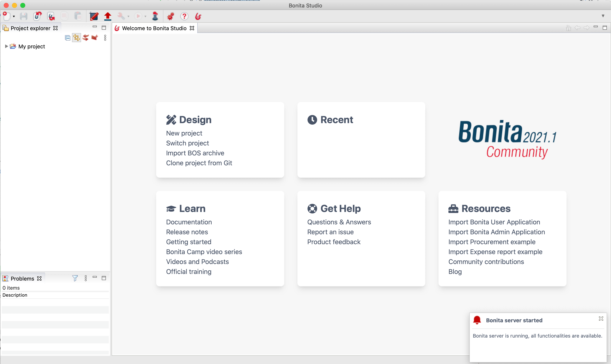Minimize the Welcome editor area
Image resolution: width=611 pixels, height=364 pixels.
click(x=595, y=26)
